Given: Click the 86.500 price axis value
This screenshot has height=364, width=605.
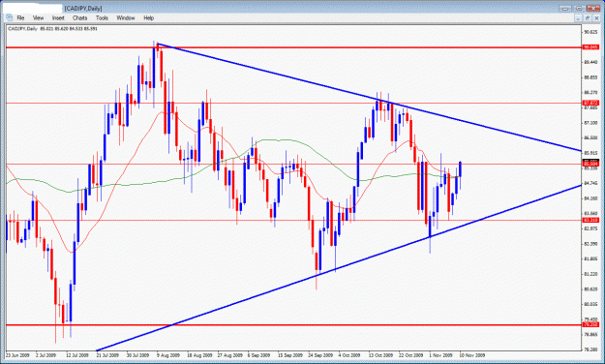Looking at the screenshot, I should click(x=590, y=137).
